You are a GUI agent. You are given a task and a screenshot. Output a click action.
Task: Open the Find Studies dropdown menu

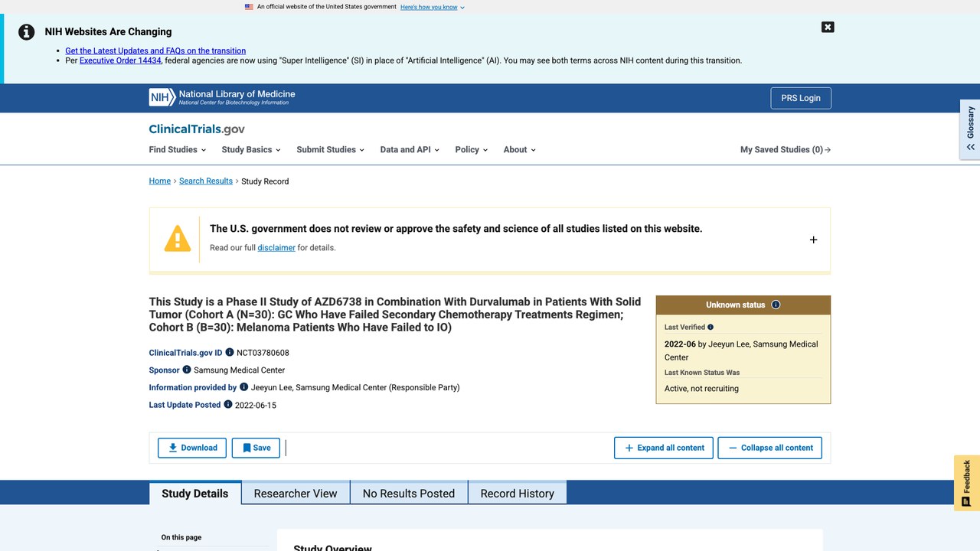177,149
